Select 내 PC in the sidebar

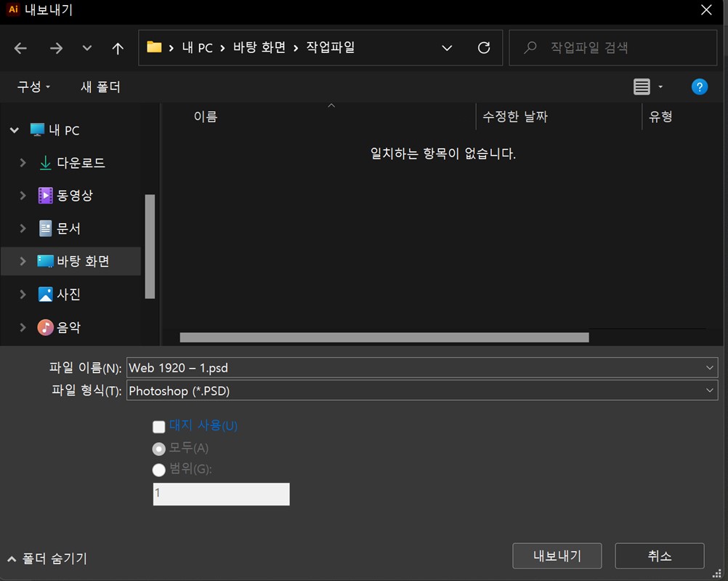pyautogui.click(x=64, y=130)
